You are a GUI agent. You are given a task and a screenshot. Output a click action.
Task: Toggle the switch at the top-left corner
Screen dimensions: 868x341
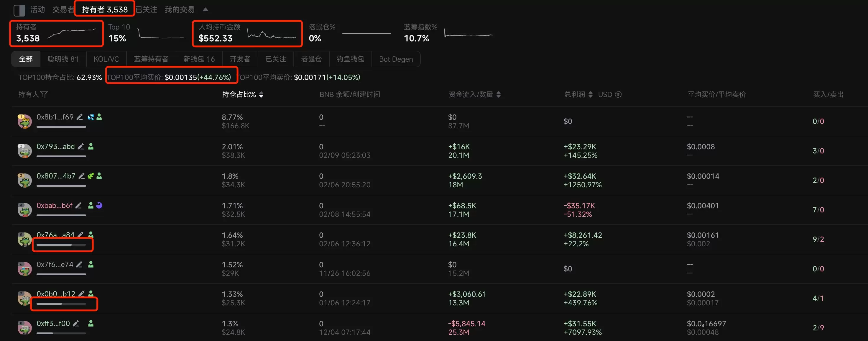coord(19,10)
